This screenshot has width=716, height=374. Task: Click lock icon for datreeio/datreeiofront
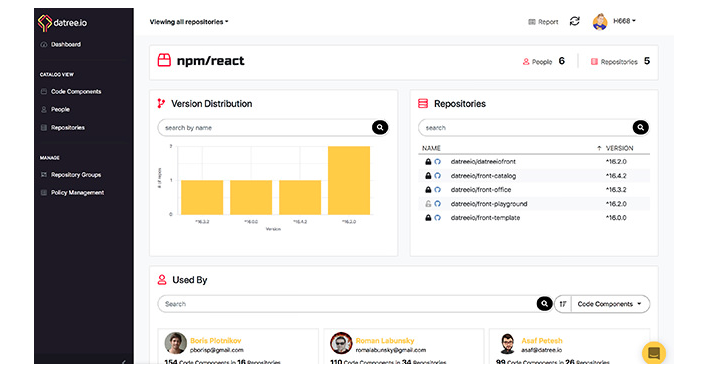[x=428, y=162]
